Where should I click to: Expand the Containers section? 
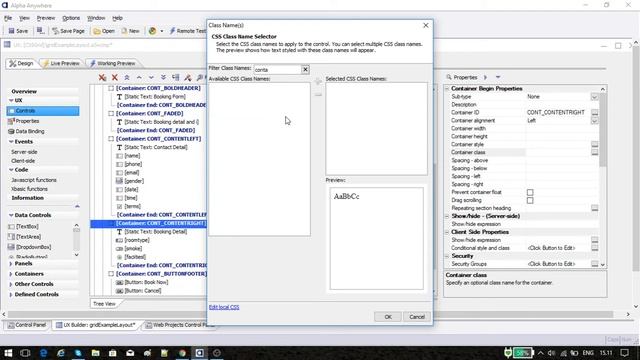11,274
